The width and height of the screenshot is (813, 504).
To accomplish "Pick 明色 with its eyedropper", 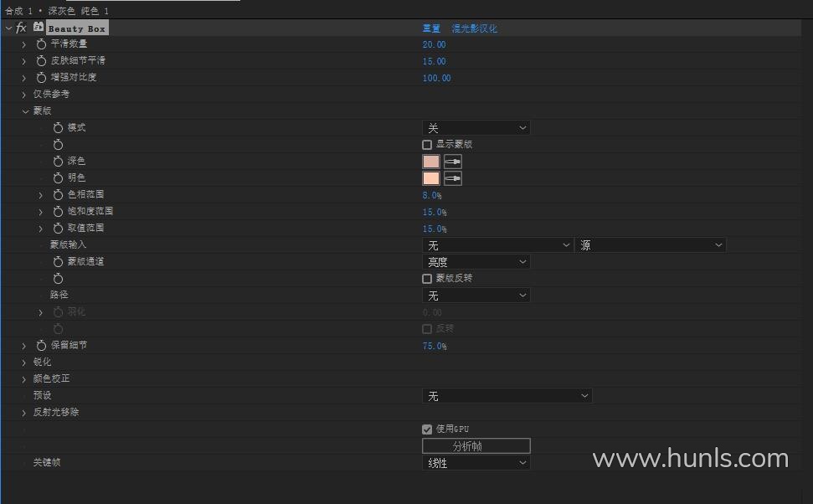I will click(x=453, y=178).
